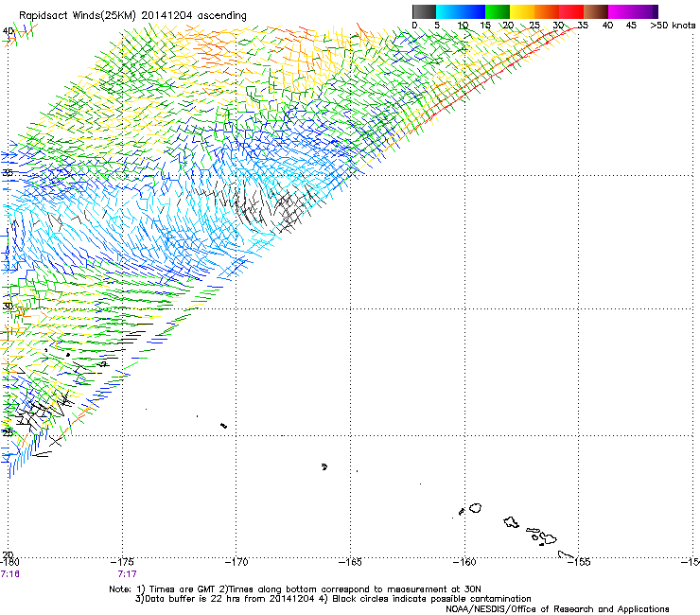Click the '>50 knots' legend label

673,26
